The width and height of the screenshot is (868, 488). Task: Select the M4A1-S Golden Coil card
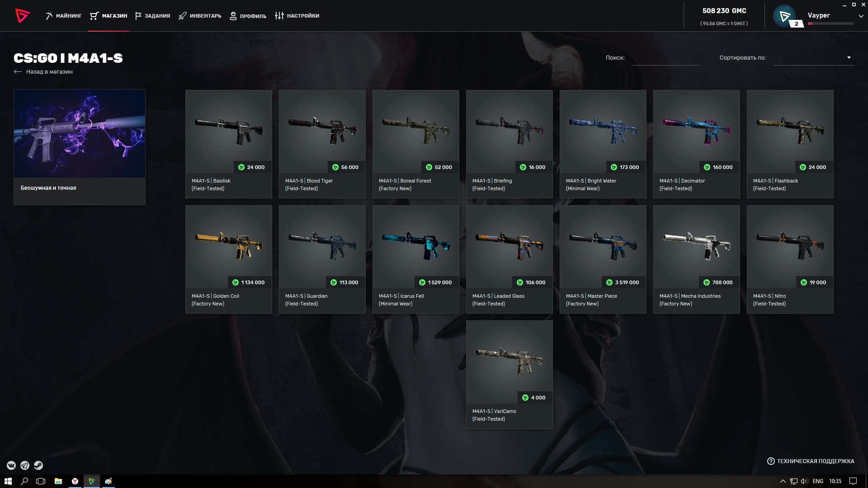coord(229,259)
